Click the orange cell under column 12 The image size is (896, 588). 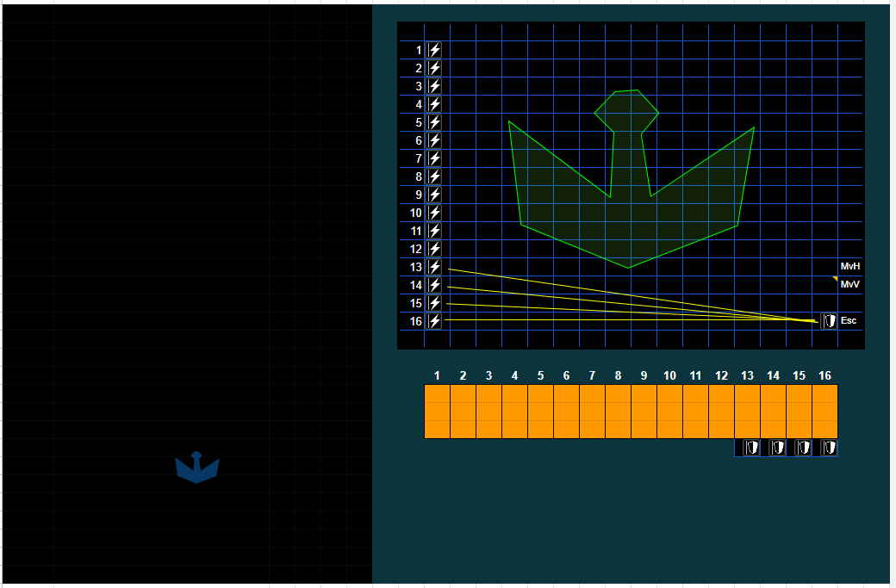(x=722, y=412)
